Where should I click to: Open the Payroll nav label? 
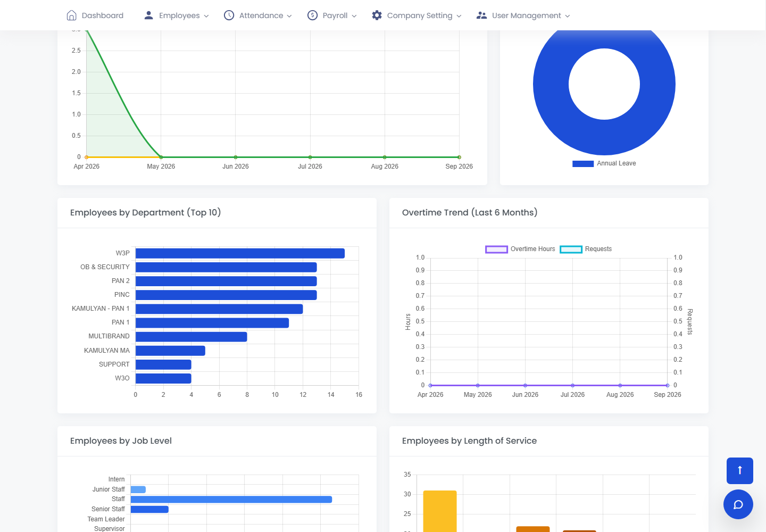click(335, 15)
